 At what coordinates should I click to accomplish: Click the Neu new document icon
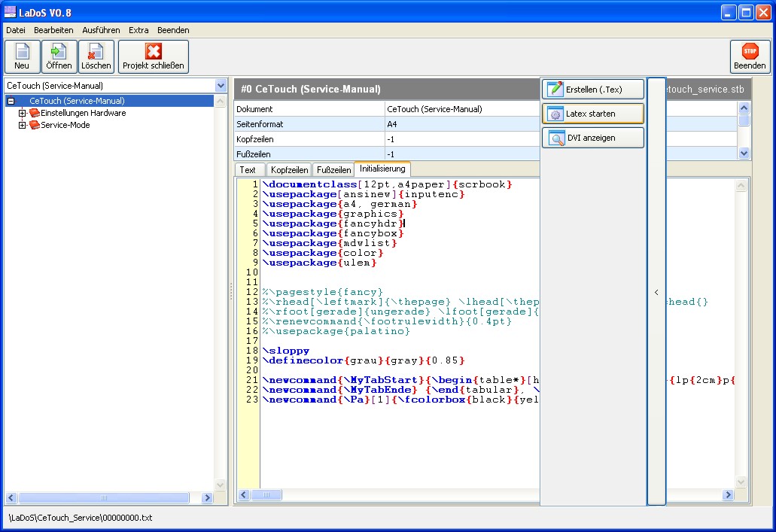(22, 52)
